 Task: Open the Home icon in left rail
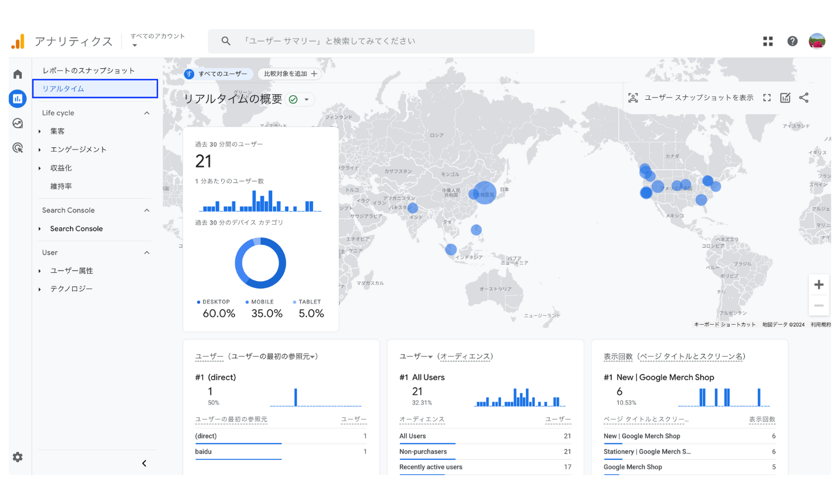[18, 74]
